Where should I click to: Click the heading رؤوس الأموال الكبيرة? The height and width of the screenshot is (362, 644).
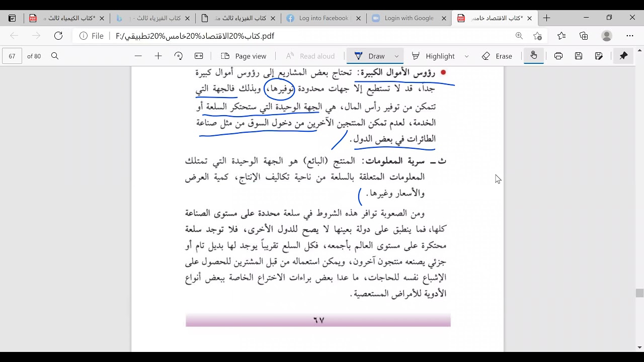[x=397, y=73]
